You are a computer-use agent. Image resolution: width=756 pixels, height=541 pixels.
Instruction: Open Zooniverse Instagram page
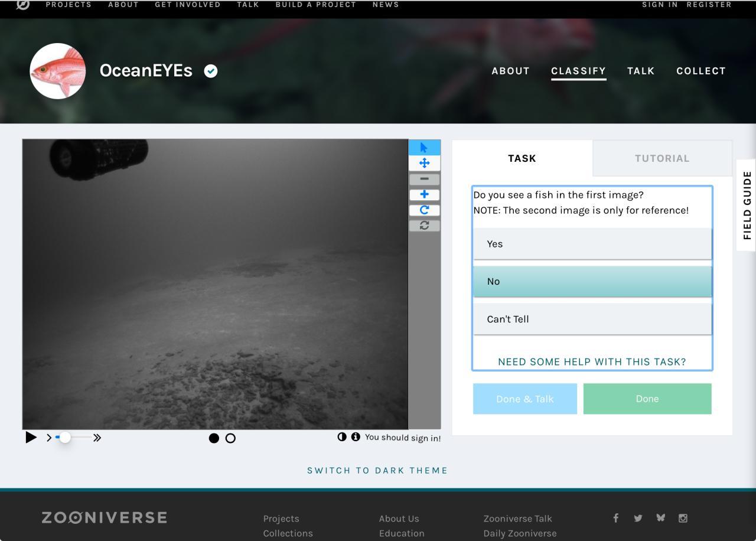tap(683, 518)
